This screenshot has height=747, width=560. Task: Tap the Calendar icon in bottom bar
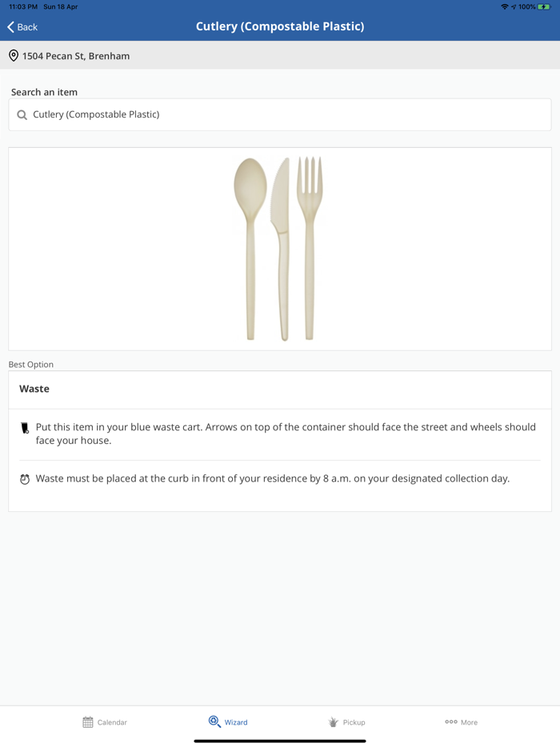pos(88,722)
